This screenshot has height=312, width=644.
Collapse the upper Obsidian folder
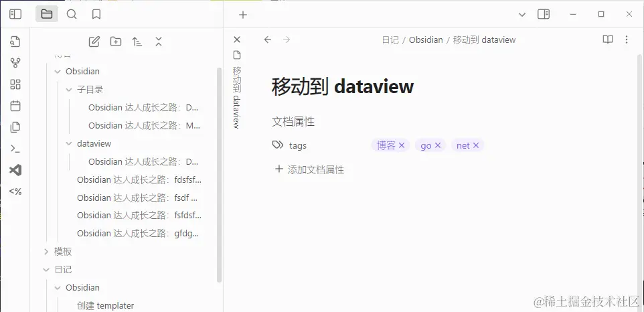point(58,72)
